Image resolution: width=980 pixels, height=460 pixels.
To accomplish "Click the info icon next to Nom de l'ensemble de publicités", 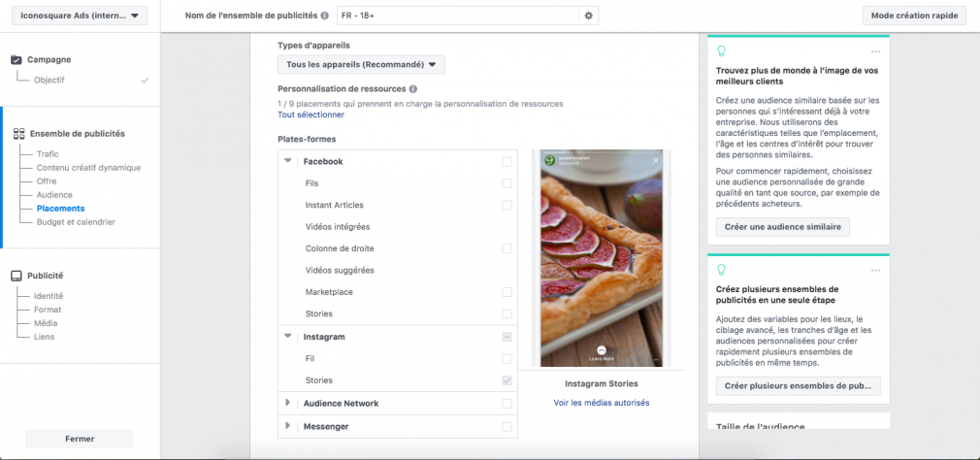I will [x=324, y=16].
